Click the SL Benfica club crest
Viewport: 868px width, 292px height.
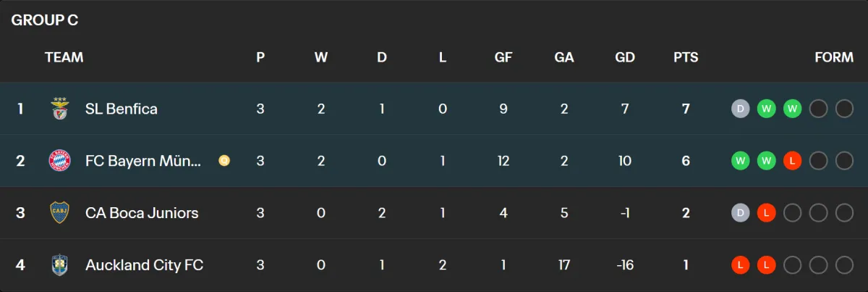59,109
